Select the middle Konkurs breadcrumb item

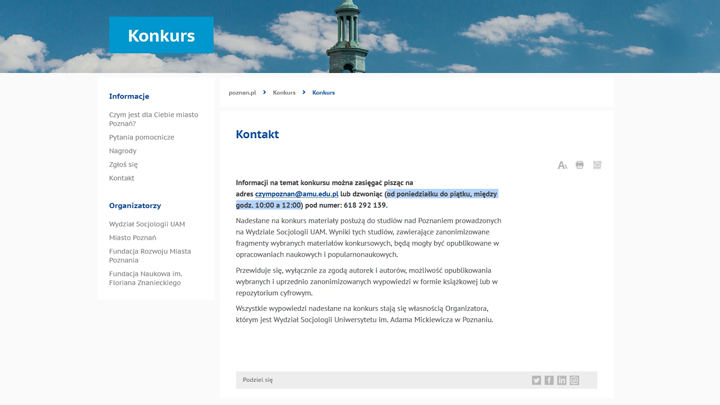click(284, 93)
